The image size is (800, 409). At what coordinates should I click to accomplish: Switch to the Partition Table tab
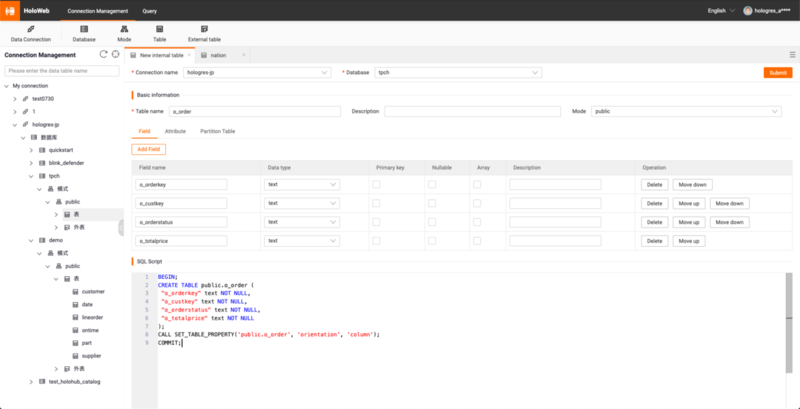[x=217, y=131]
